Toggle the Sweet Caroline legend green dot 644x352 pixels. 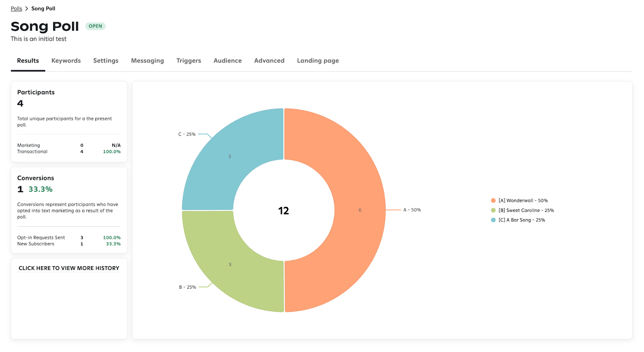tap(493, 210)
